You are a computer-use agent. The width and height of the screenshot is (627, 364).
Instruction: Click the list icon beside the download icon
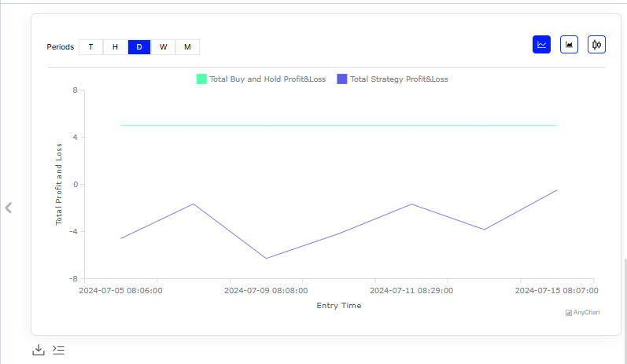click(58, 350)
